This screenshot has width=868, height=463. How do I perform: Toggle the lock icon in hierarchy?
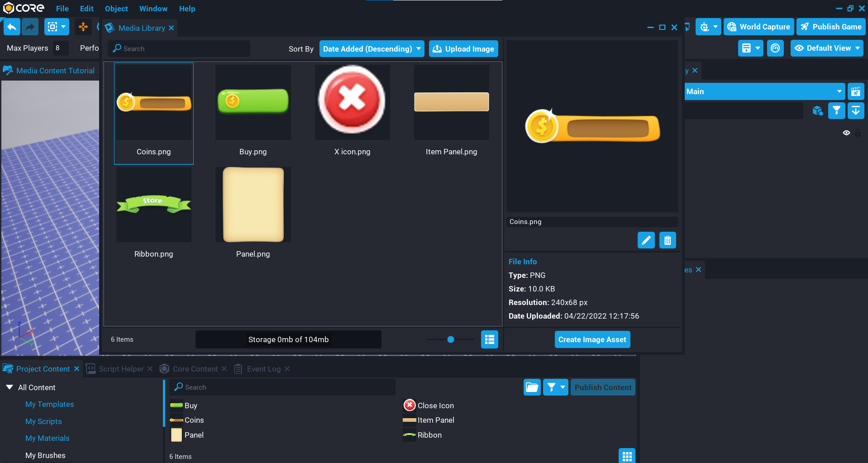coord(858,133)
